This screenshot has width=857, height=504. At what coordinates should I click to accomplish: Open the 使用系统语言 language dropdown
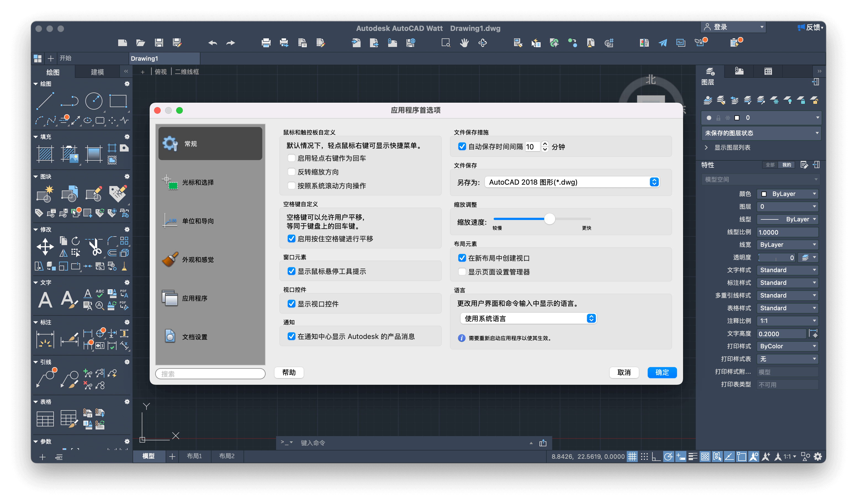click(x=591, y=318)
